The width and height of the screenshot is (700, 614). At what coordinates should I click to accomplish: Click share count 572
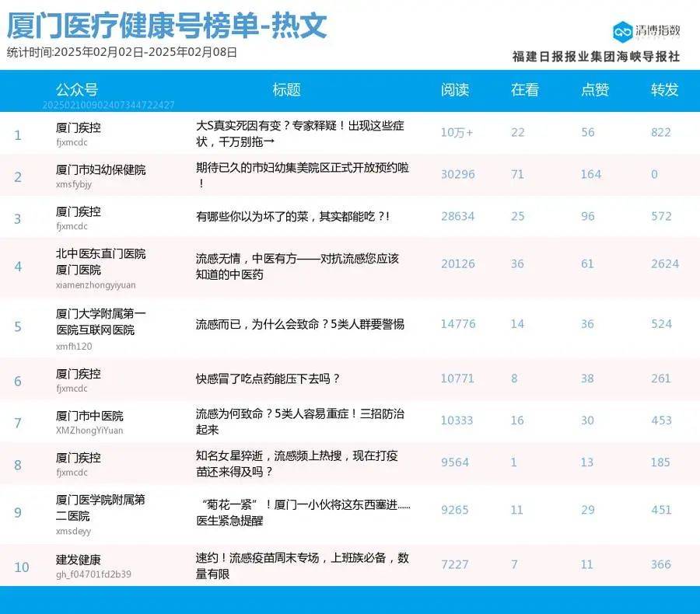(x=661, y=216)
